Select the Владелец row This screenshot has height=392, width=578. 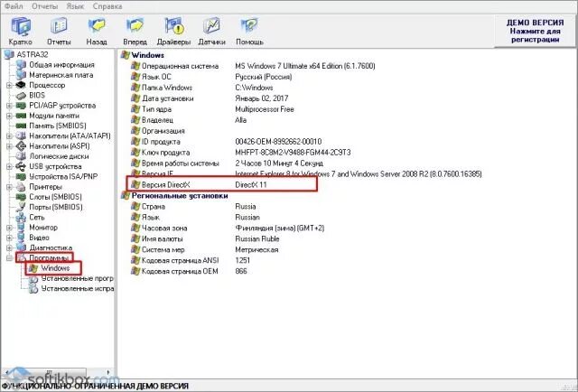189,120
